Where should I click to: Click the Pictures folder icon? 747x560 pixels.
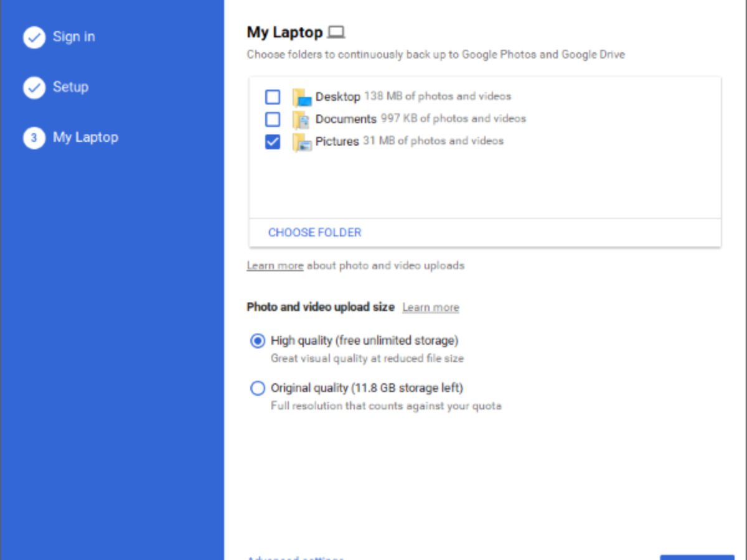[x=302, y=142]
